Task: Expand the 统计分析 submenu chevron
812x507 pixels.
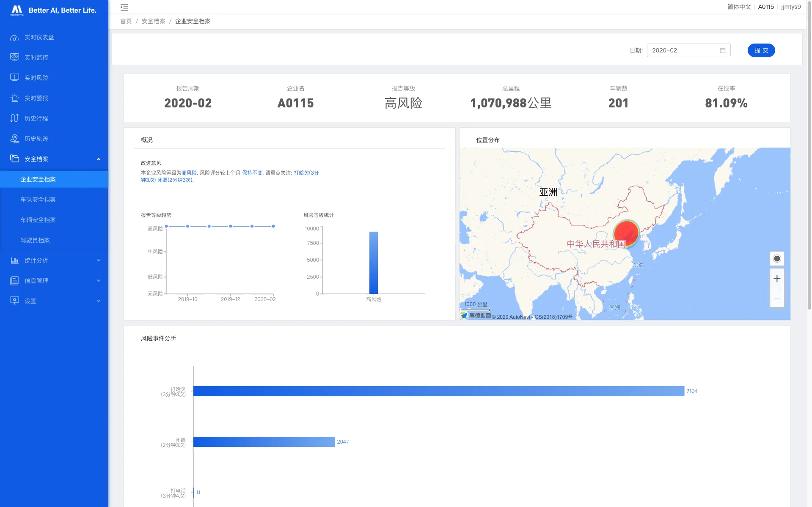Action: click(x=99, y=260)
